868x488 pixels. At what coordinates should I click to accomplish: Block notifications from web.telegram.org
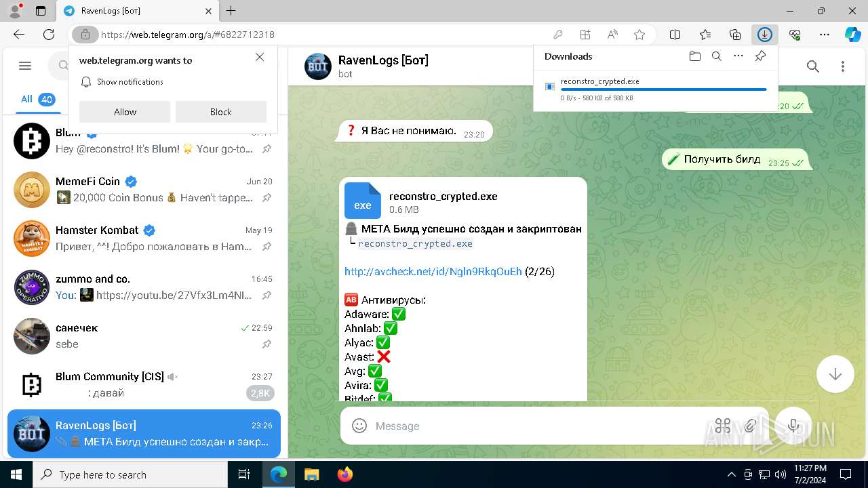[220, 112]
